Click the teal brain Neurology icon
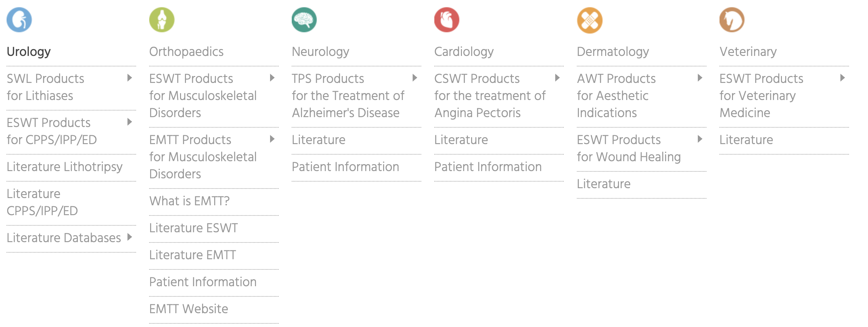This screenshot has height=327, width=868. [304, 20]
